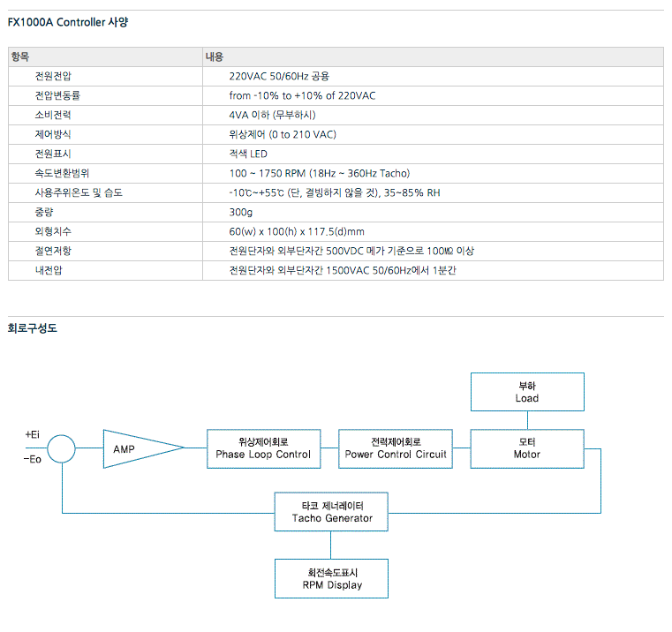Screen dimensions: 672x632
Task: Click the −Eo input label
Action: tap(33, 460)
